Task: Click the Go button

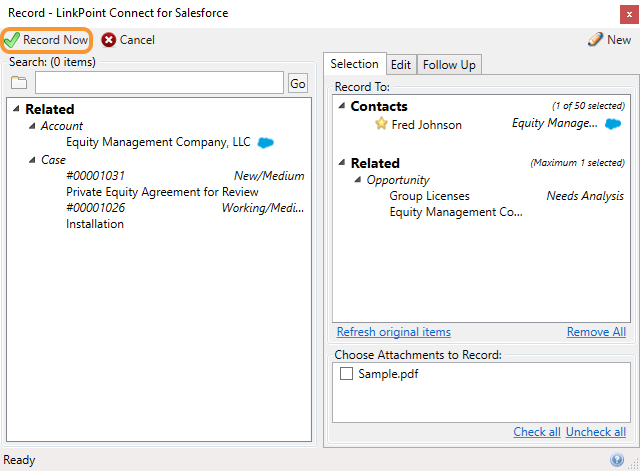Action: tap(298, 83)
